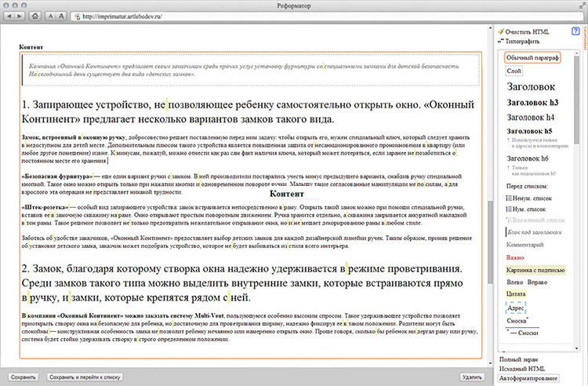The image size is (588, 386).
Task: Click heading '1. Запирающее устройство'
Action: point(248,111)
